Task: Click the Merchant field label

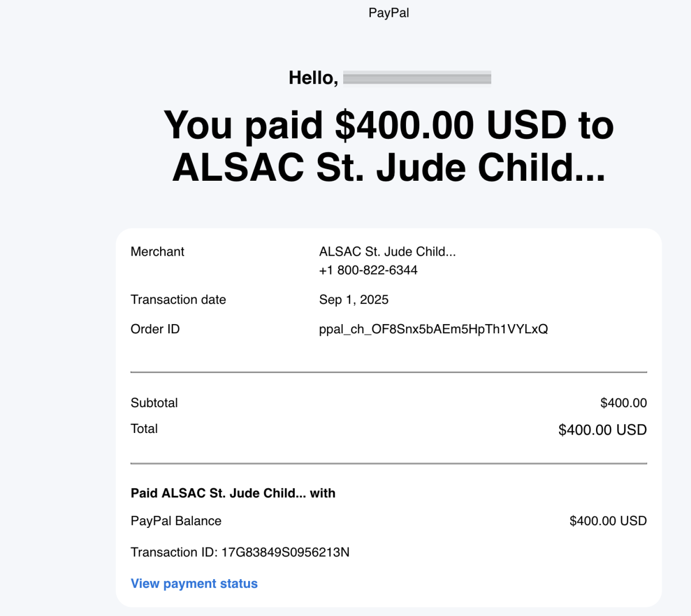Action: coord(157,252)
